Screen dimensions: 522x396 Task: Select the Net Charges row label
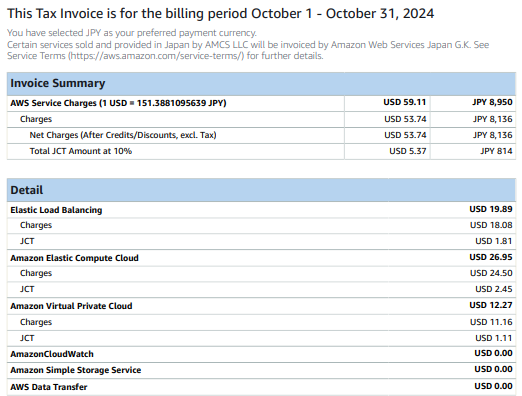point(123,135)
